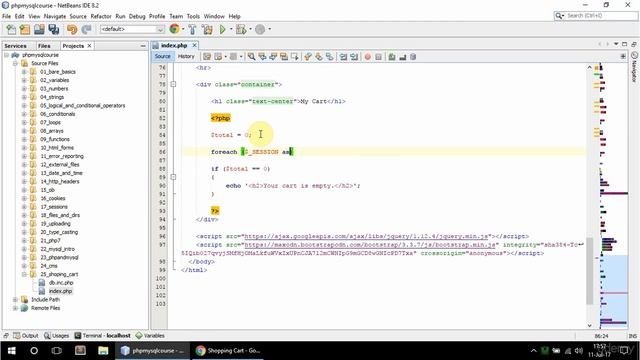Click the Shift Line Left editor icon
Viewport: 640px width, 360px height.
pyautogui.click(x=343, y=57)
